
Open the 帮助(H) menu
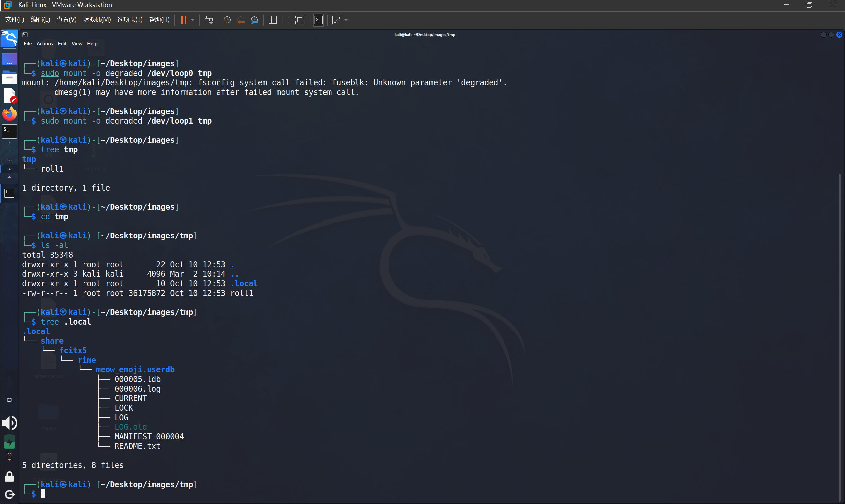(159, 20)
